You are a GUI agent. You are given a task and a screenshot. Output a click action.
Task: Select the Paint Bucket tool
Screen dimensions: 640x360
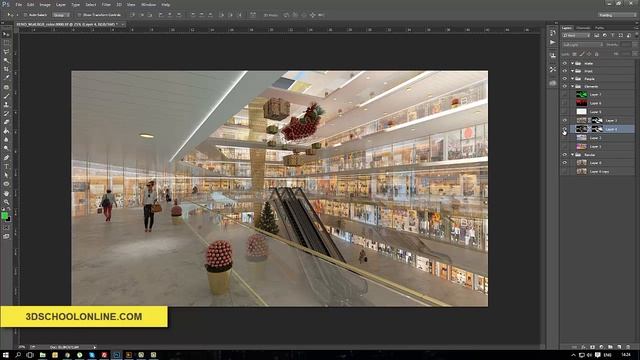coord(6,131)
